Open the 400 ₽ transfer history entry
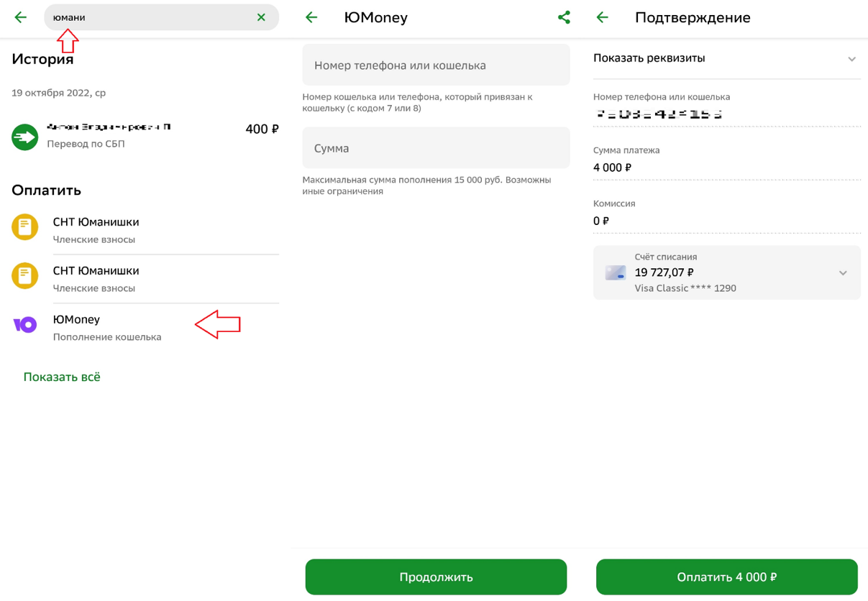This screenshot has height=601, width=868. click(145, 135)
